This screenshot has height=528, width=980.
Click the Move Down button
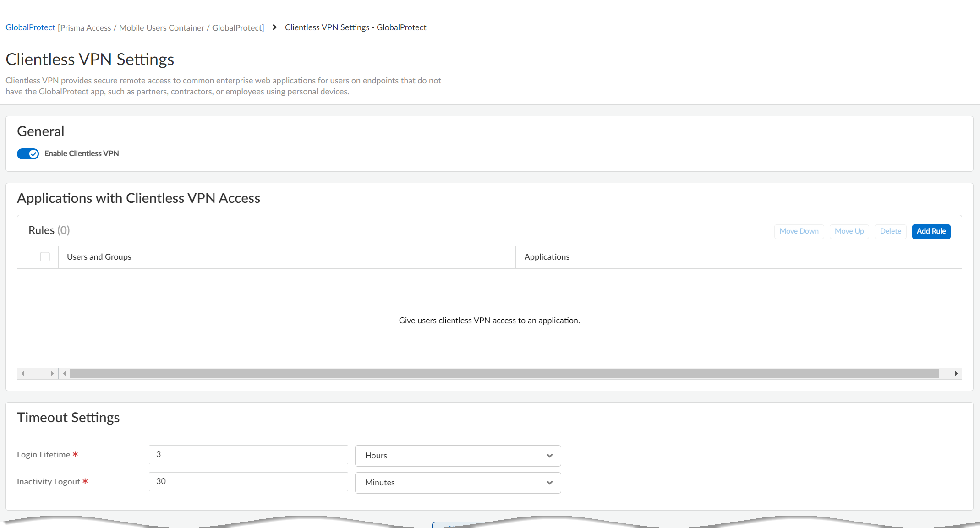[x=799, y=231]
